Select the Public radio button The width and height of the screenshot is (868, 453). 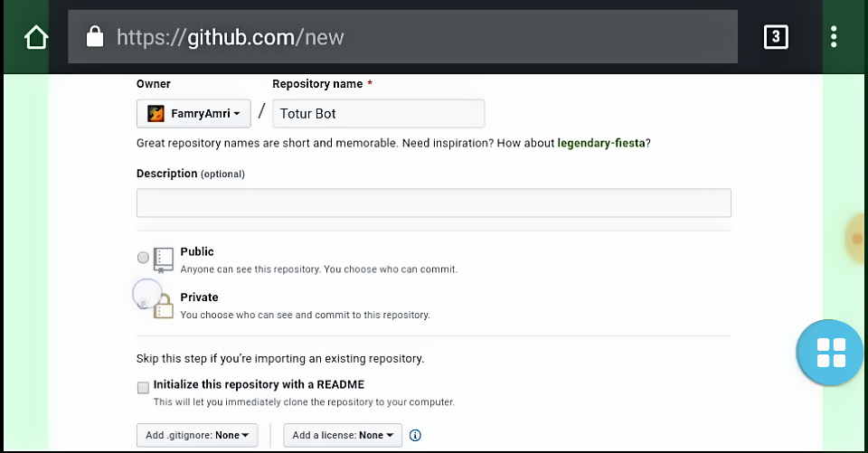point(143,258)
